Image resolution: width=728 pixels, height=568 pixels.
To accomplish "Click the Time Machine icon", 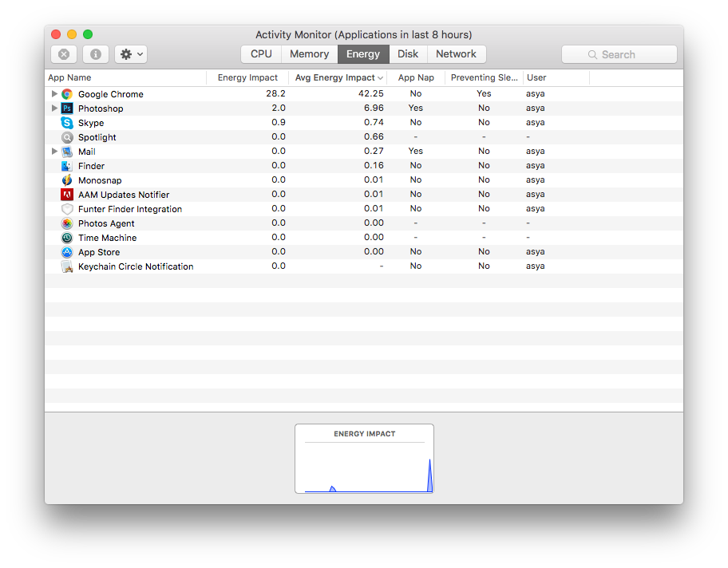I will pyautogui.click(x=67, y=238).
